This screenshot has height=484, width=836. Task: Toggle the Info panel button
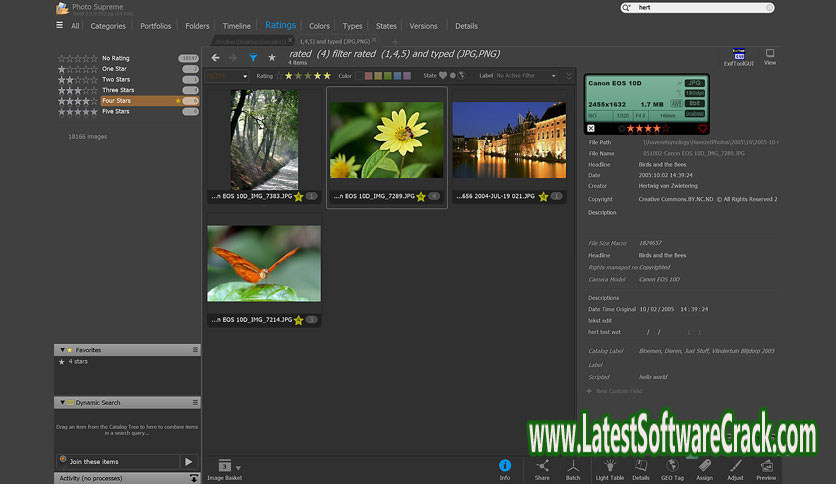pyautogui.click(x=505, y=467)
